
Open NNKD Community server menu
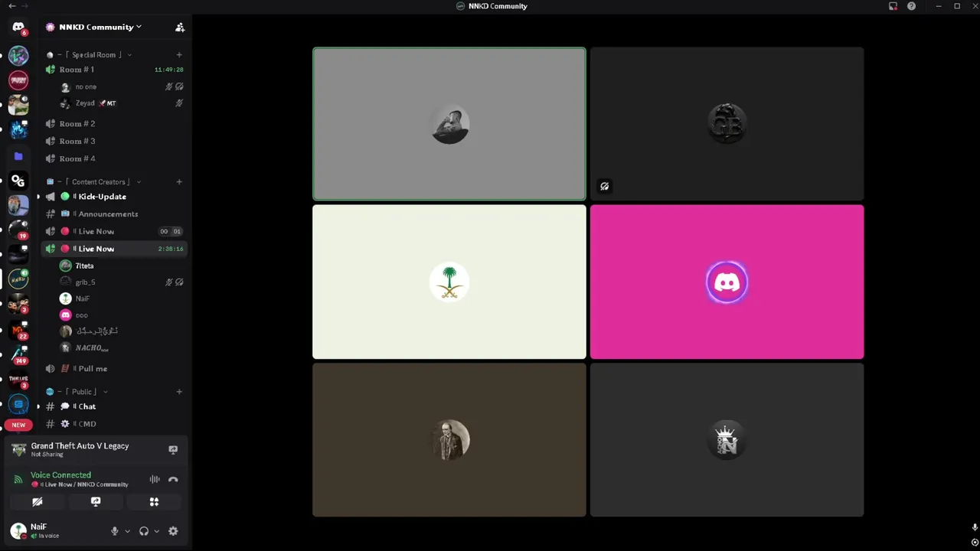tap(100, 27)
